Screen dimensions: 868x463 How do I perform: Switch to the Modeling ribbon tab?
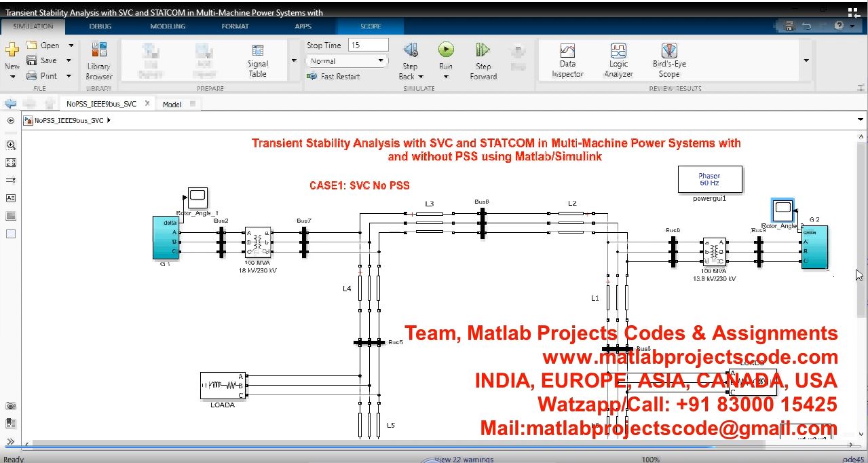click(168, 26)
